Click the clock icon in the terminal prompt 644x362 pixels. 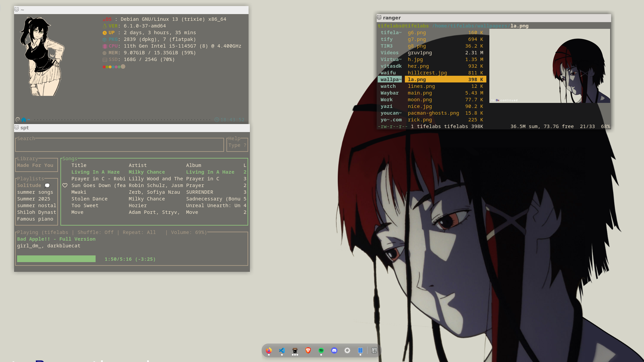coord(217,120)
